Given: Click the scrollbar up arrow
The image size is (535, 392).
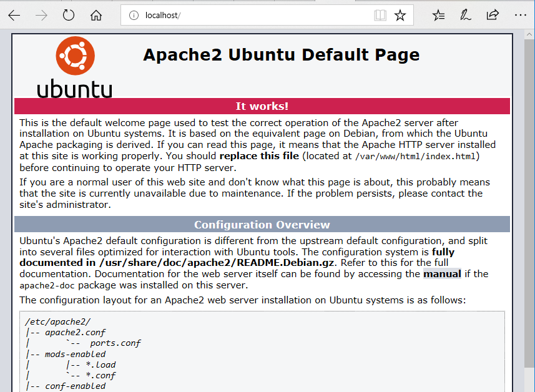Looking at the screenshot, I should tap(529, 34).
